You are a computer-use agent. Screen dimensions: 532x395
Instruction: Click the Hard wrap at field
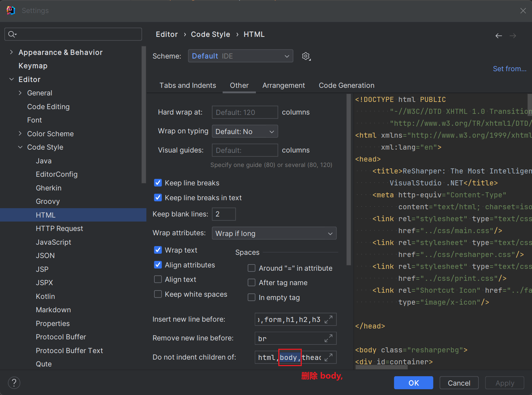pyautogui.click(x=245, y=112)
